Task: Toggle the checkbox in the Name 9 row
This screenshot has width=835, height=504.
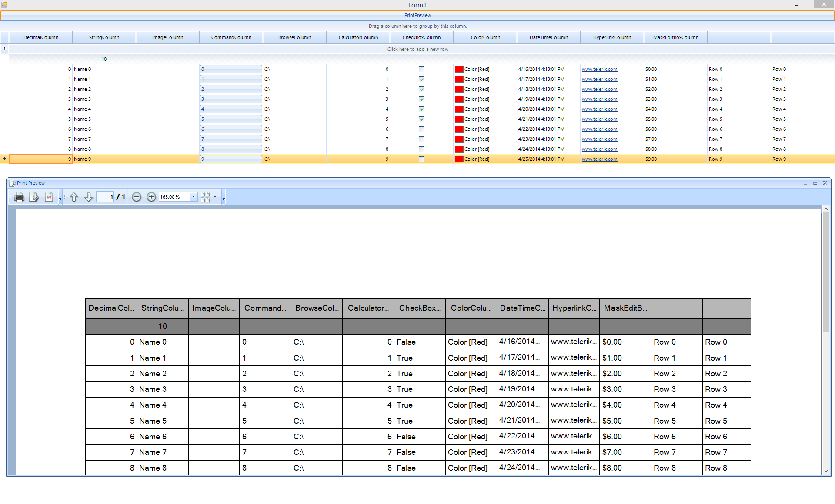Action: point(421,159)
